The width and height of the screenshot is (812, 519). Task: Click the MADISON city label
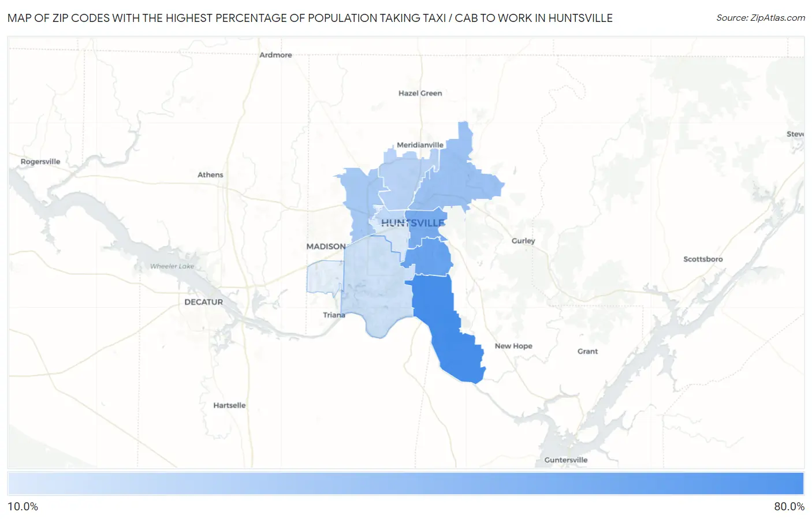click(326, 247)
